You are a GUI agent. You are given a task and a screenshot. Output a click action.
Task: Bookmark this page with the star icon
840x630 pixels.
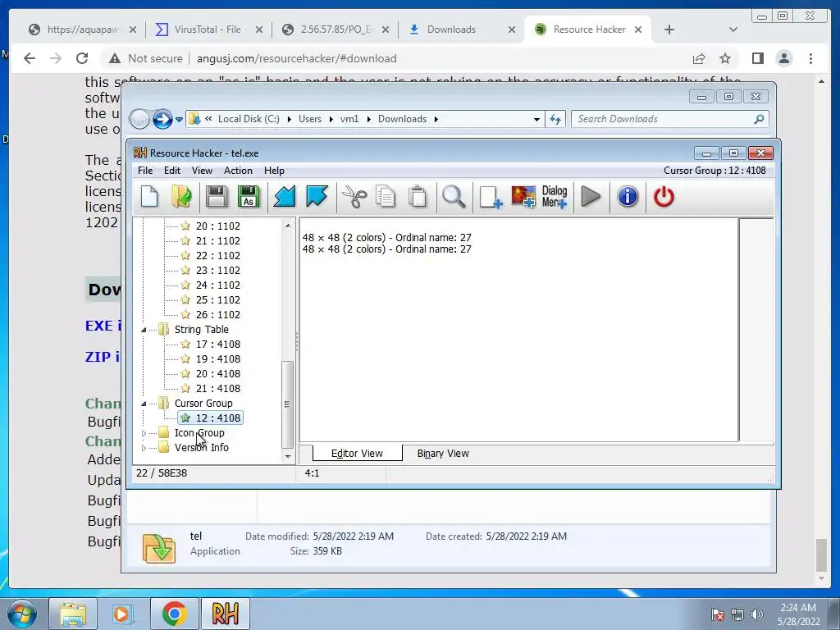coord(725,58)
